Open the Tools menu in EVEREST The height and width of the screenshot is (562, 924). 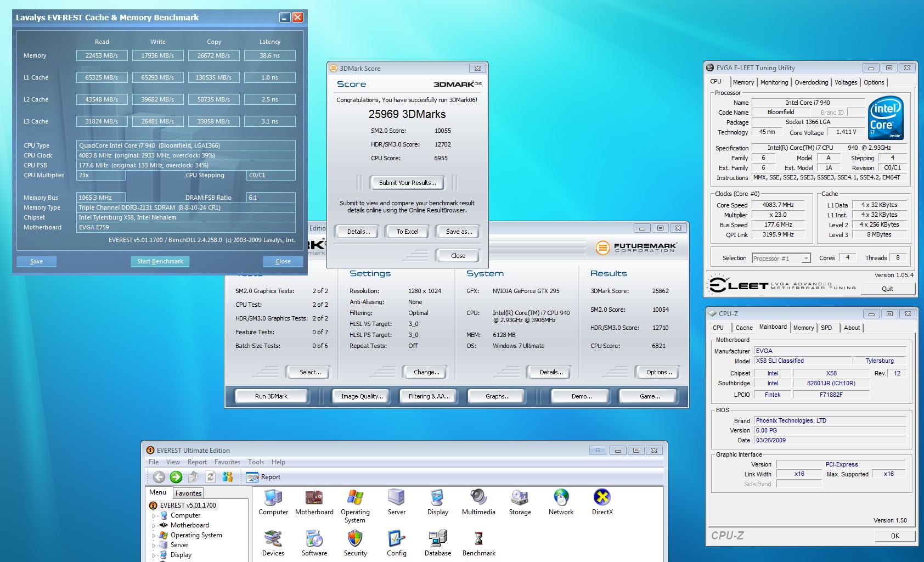click(256, 462)
